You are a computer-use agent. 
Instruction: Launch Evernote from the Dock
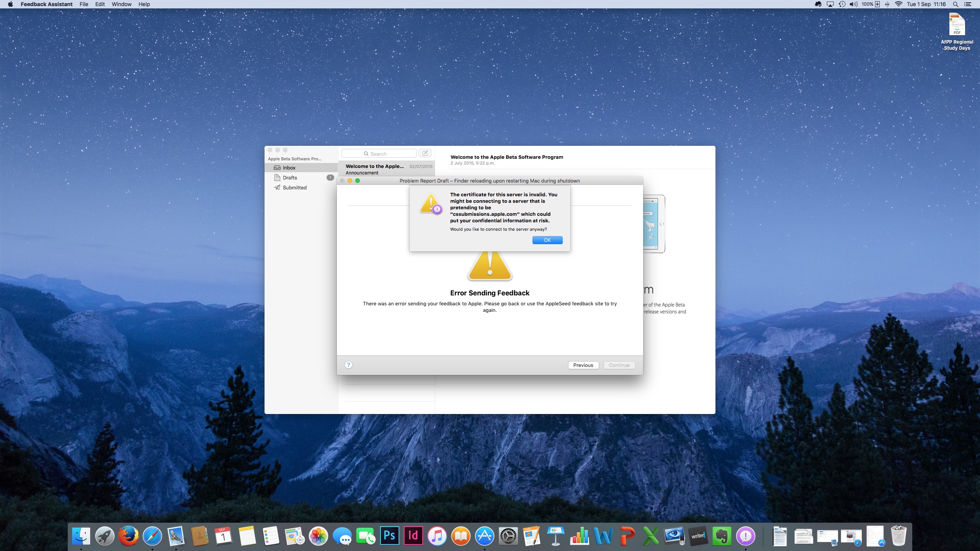point(722,536)
